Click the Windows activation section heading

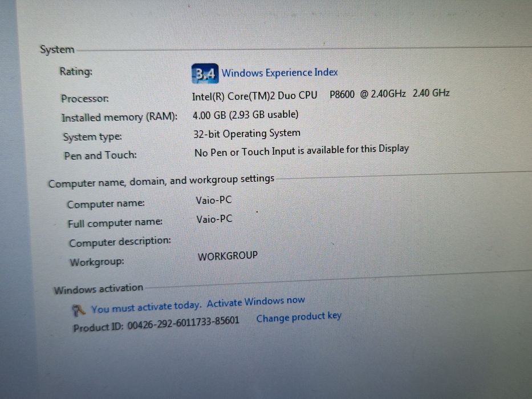(99, 289)
